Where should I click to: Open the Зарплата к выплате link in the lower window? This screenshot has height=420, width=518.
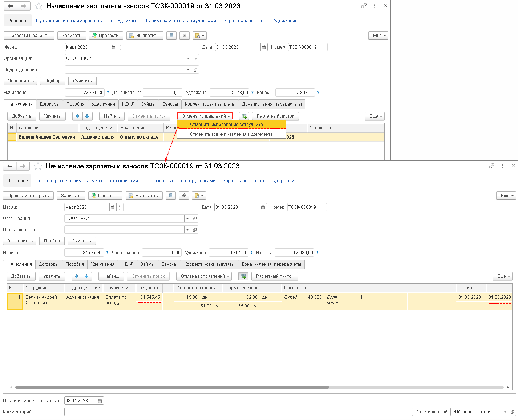244,181
